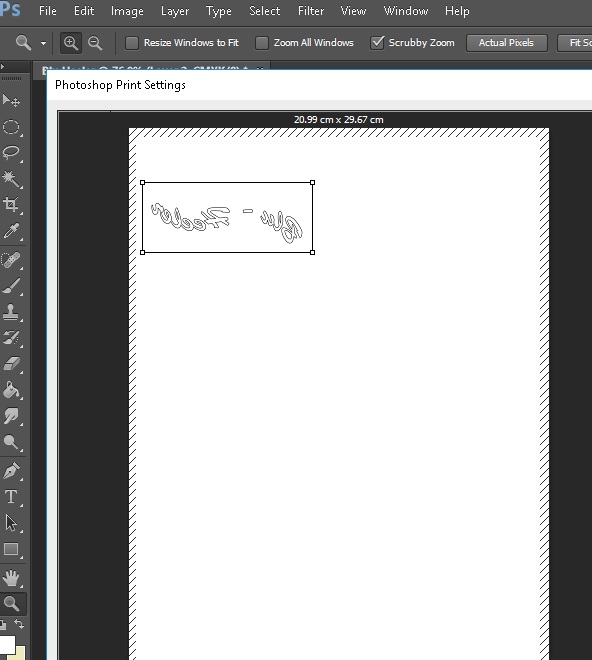Select the Clone Stamp tool

11,312
